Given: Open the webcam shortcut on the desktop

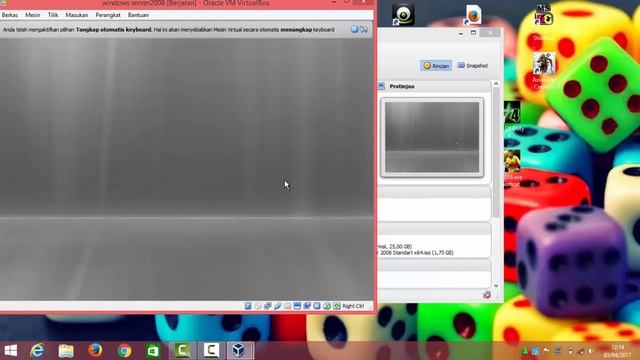Looking at the screenshot, I should coord(403,15).
